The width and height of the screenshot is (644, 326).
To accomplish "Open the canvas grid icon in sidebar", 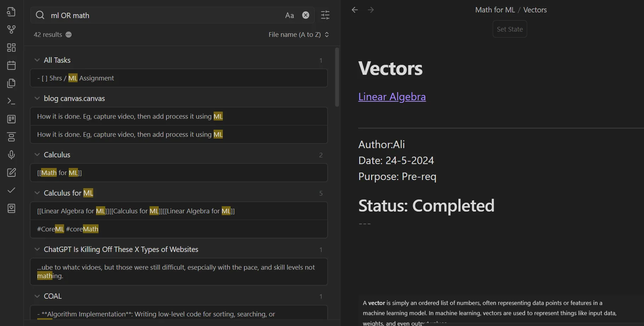I will point(11,47).
